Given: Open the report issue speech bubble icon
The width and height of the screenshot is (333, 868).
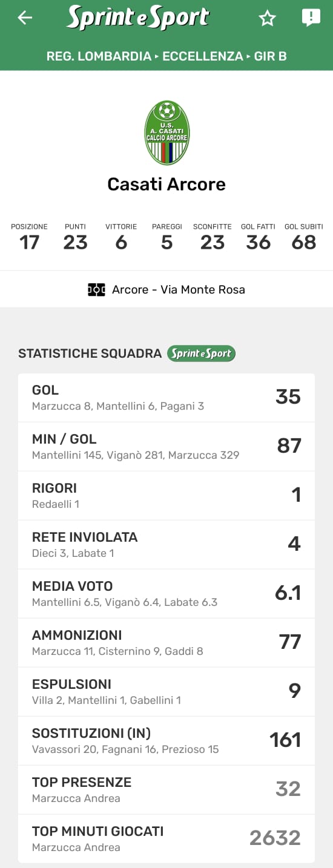Looking at the screenshot, I should pyautogui.click(x=311, y=18).
